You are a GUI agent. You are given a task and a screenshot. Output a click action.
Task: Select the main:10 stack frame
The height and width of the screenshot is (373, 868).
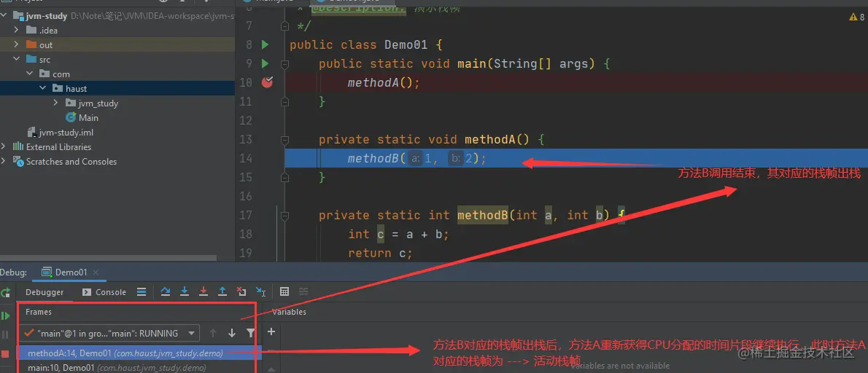[x=139, y=367]
